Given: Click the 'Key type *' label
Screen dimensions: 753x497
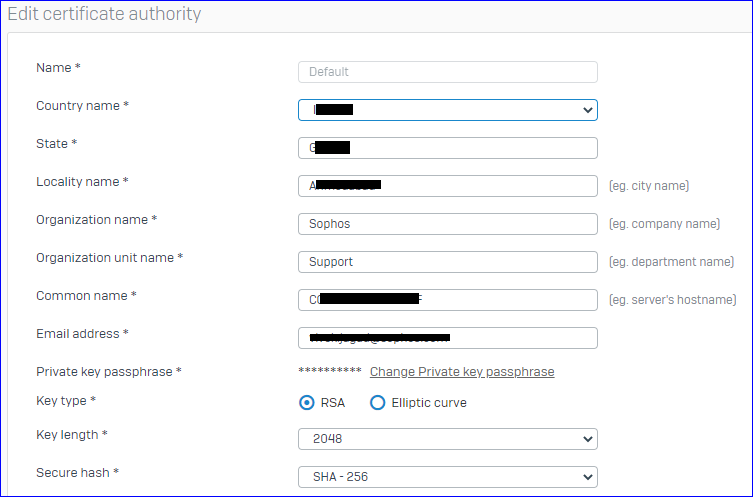Looking at the screenshot, I should [66, 400].
